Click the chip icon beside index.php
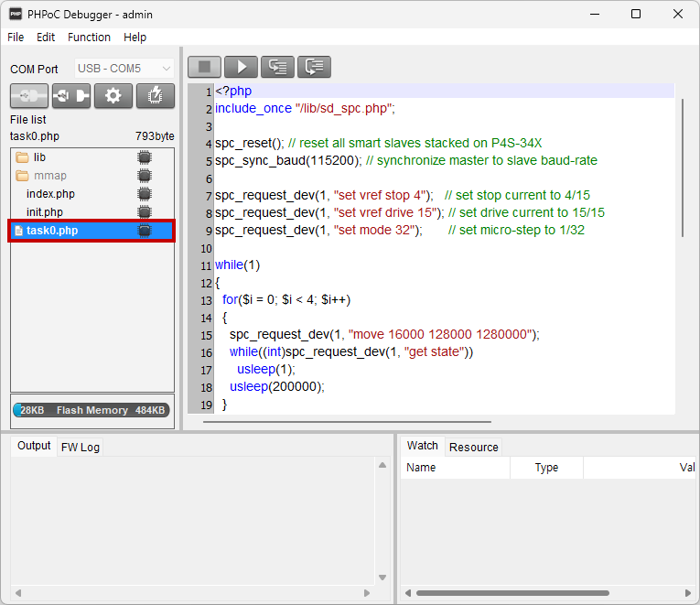The width and height of the screenshot is (700, 605). (145, 194)
